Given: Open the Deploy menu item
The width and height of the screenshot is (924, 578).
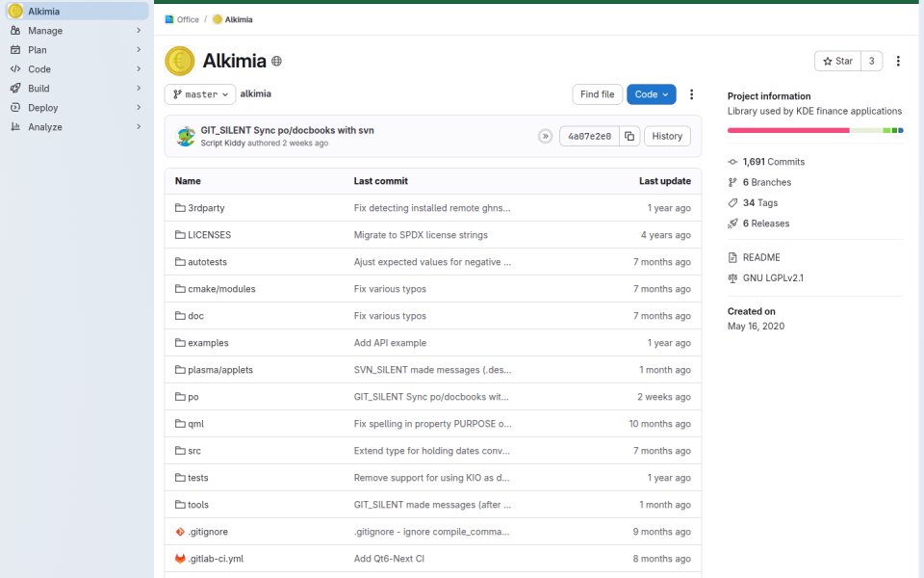Looking at the screenshot, I should coord(77,108).
